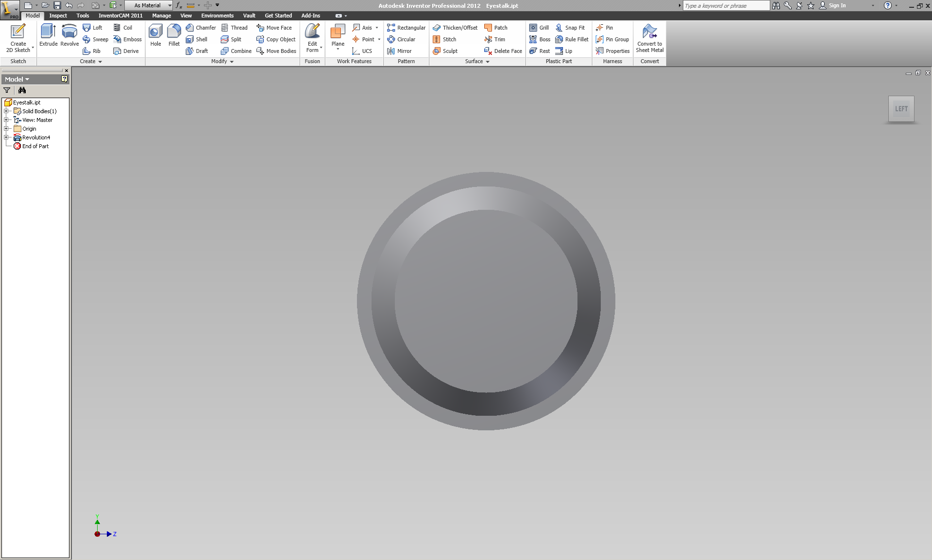Click the LEFT face of ViewCube
This screenshot has width=932, height=560.
(901, 109)
